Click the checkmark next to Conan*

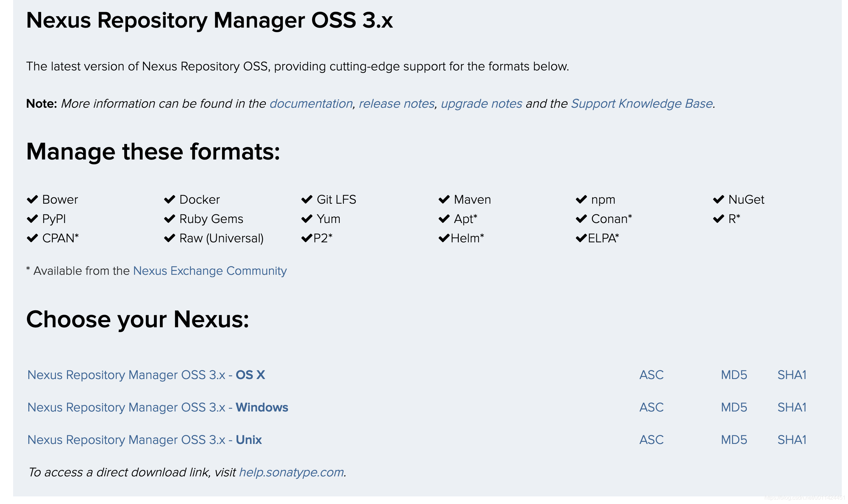coord(581,219)
